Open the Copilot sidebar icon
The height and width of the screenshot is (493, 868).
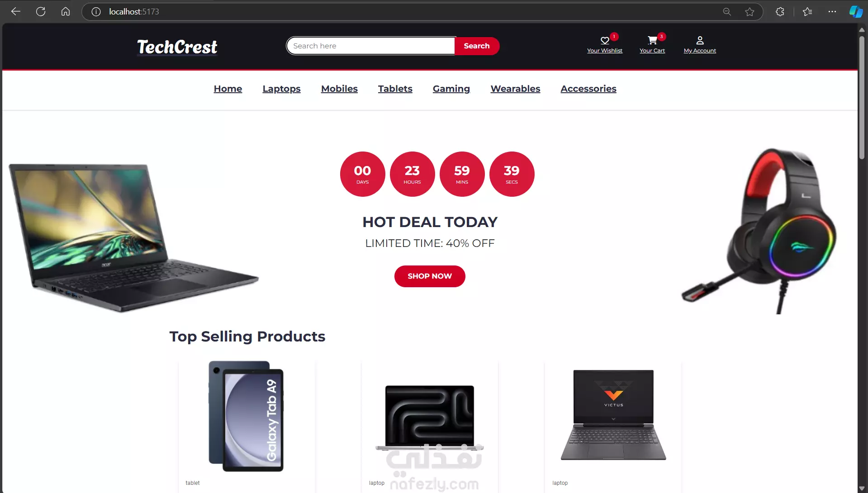(x=856, y=12)
